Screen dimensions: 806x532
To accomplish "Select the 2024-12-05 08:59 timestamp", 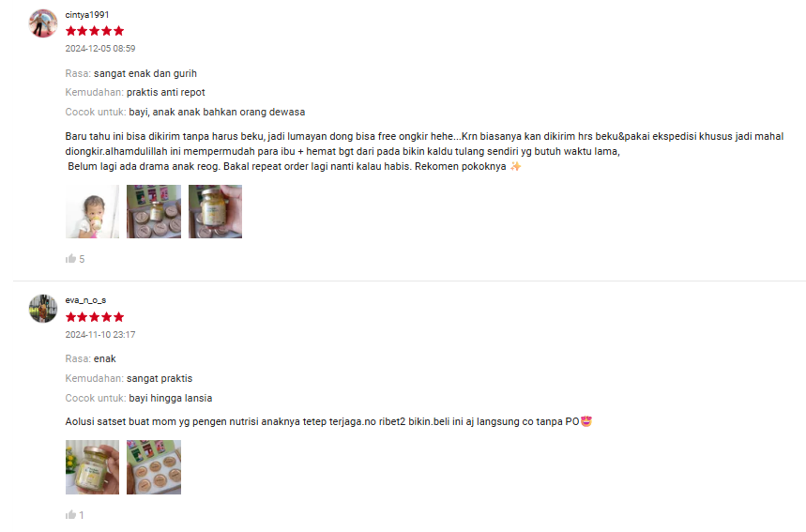I will tap(100, 48).
